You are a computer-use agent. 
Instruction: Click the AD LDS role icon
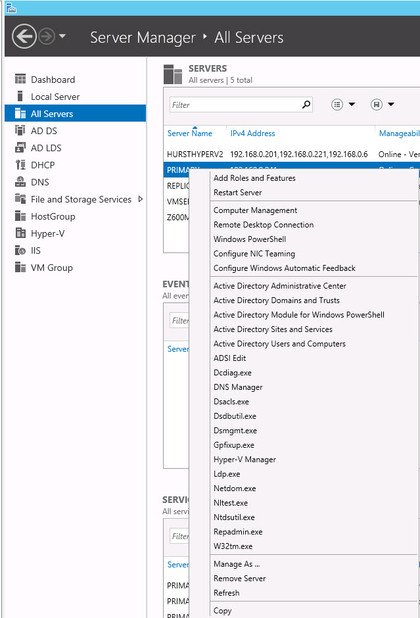tap(20, 148)
